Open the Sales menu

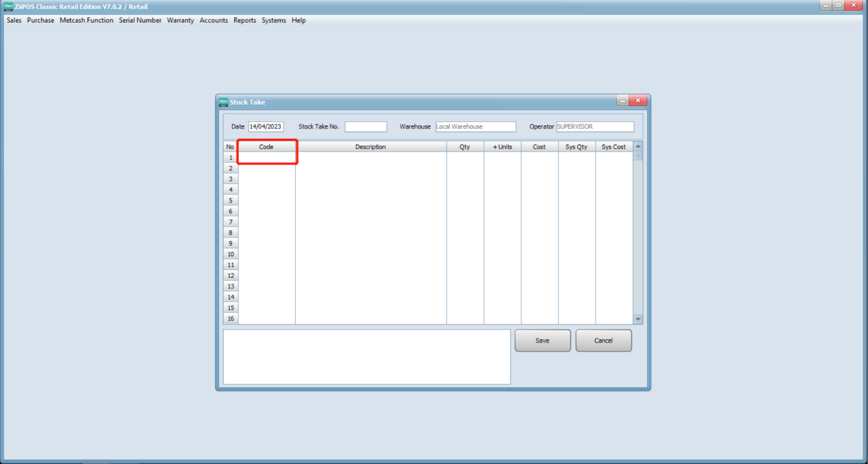(13, 20)
